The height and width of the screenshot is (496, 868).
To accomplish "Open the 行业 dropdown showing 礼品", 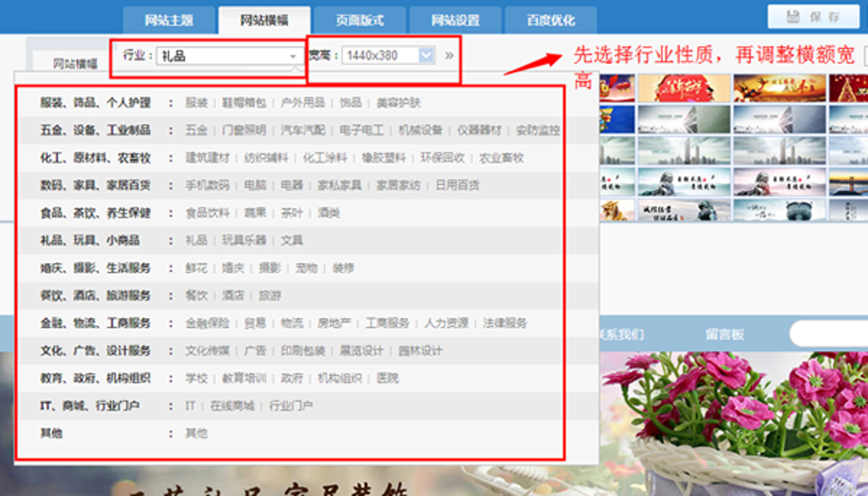I will (230, 56).
